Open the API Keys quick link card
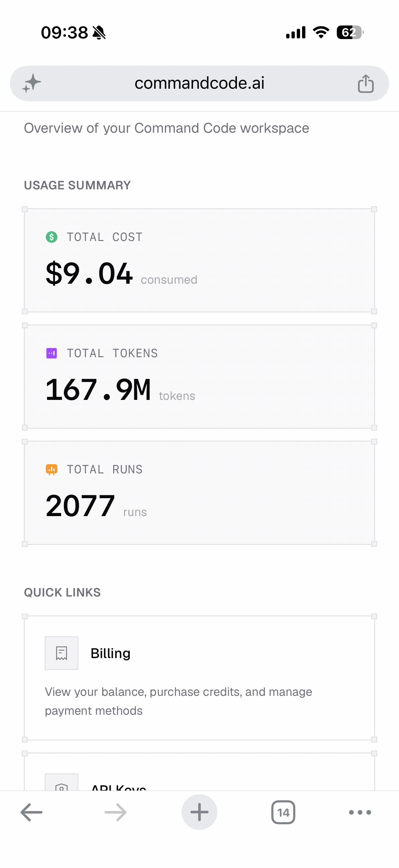 tap(199, 772)
